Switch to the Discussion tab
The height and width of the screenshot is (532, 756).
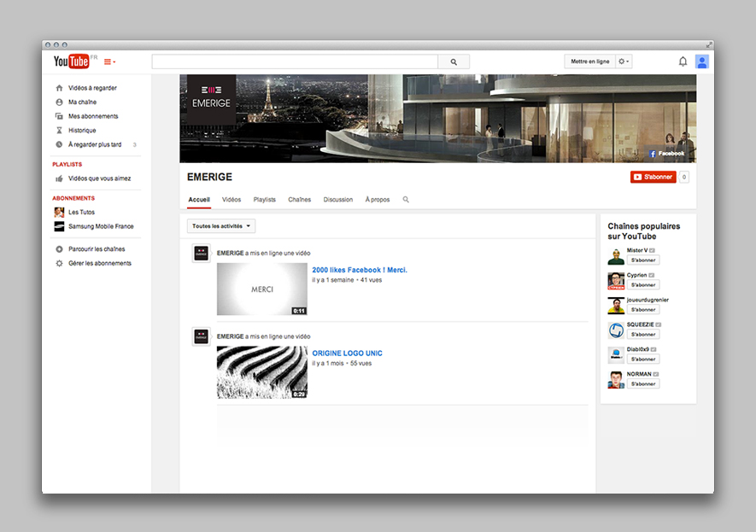338,200
